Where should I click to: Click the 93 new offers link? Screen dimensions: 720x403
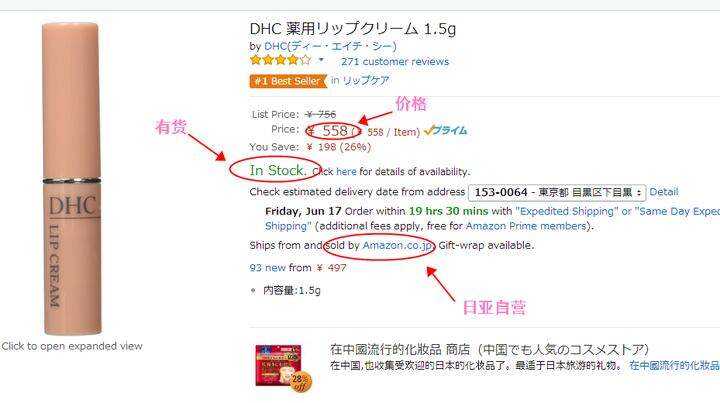point(268,268)
